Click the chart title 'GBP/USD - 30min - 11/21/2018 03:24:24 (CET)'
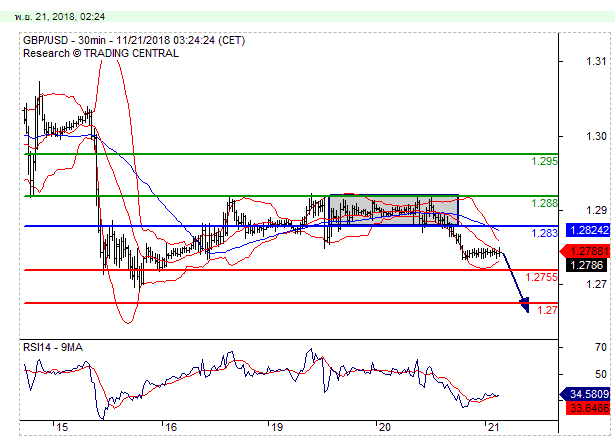The height and width of the screenshot is (446, 615). pyautogui.click(x=134, y=40)
